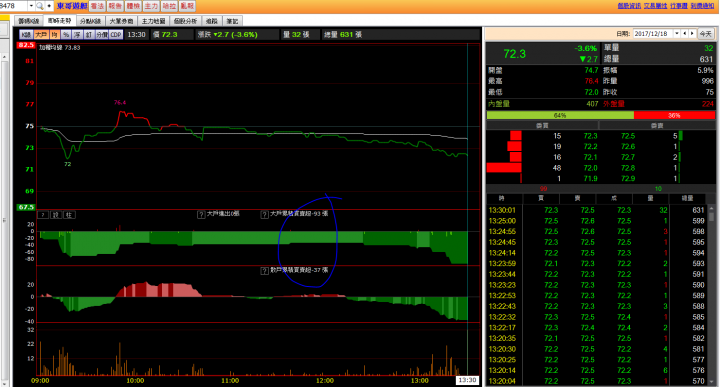Toggle the 均 average line button
720x387 pixels.
coord(55,34)
